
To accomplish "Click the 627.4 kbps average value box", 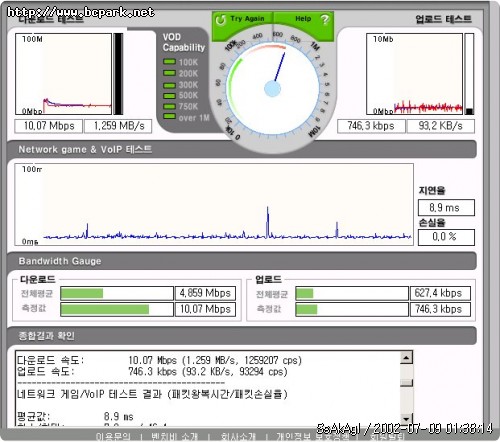I will tap(440, 293).
